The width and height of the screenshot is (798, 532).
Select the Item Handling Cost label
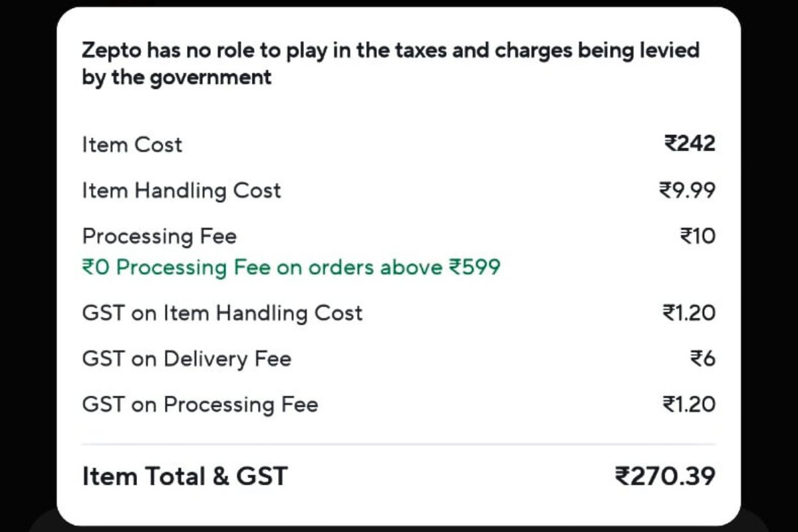[182, 191]
